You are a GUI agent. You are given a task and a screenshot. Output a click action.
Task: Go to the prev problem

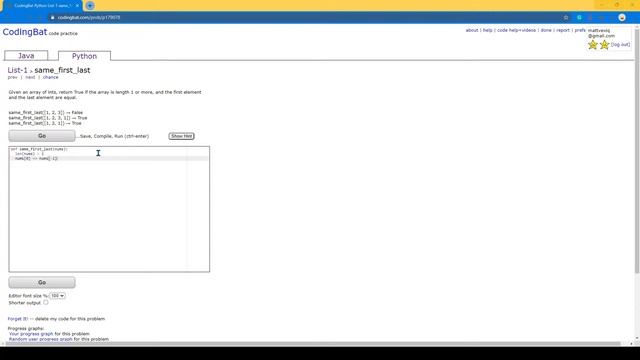[x=12, y=77]
